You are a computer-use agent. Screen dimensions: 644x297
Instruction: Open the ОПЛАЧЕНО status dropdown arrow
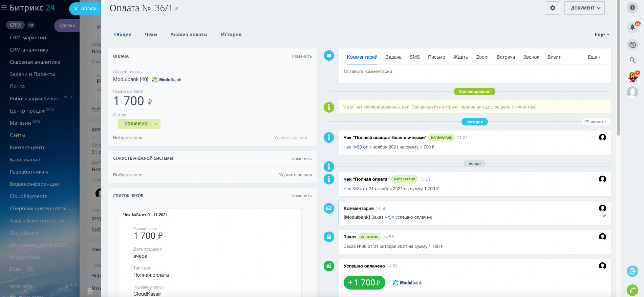click(156, 124)
